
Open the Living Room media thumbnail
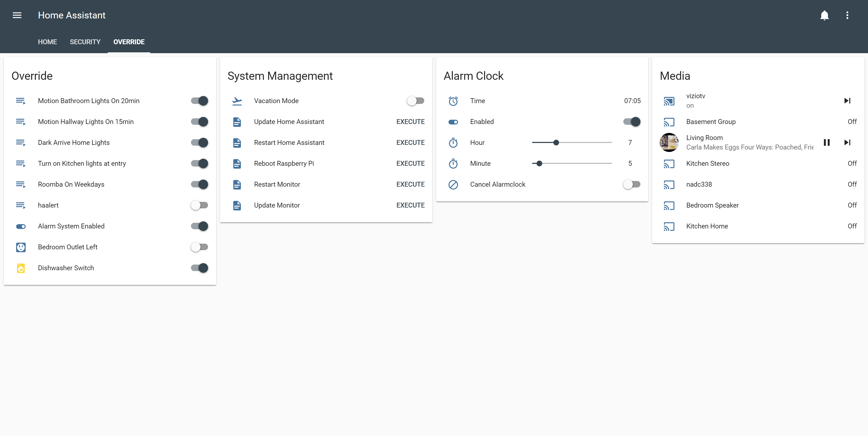pos(669,142)
